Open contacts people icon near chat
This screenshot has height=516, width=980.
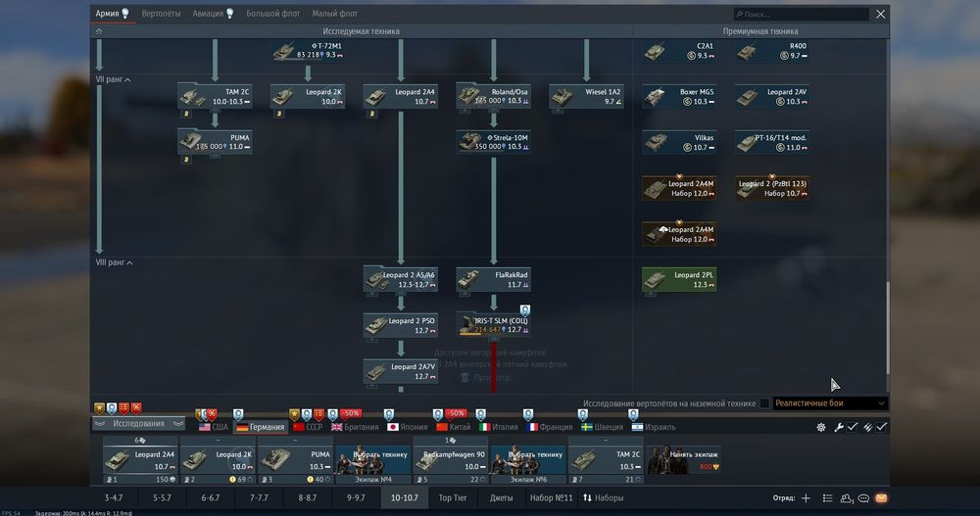coord(847,497)
